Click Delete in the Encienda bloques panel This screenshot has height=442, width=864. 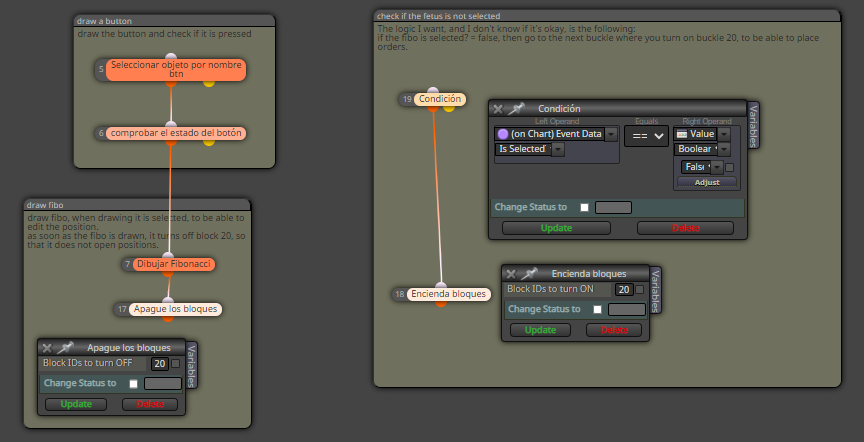pyautogui.click(x=614, y=330)
